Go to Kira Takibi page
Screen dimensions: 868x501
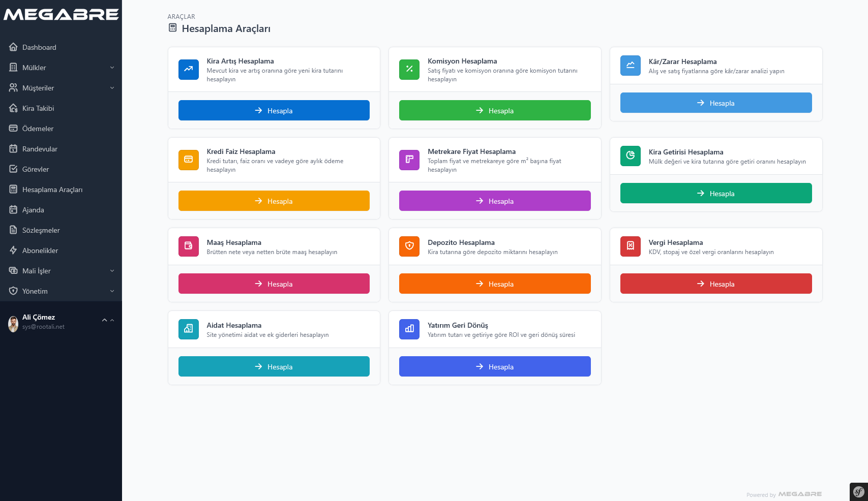[x=38, y=108]
